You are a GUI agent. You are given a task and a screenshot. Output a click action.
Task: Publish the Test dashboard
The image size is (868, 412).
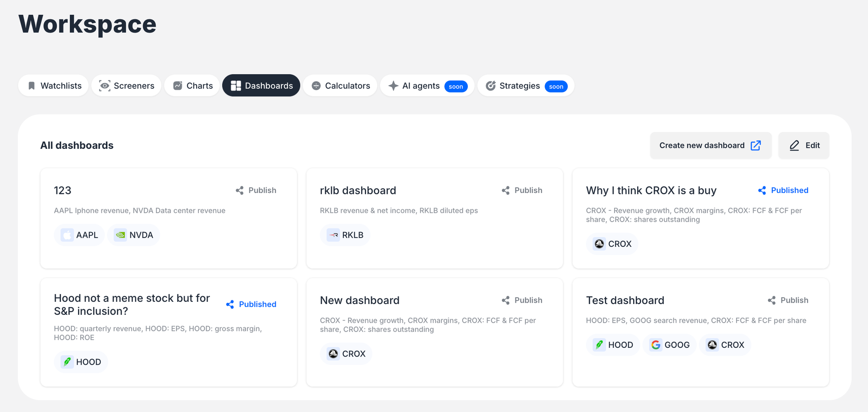788,300
